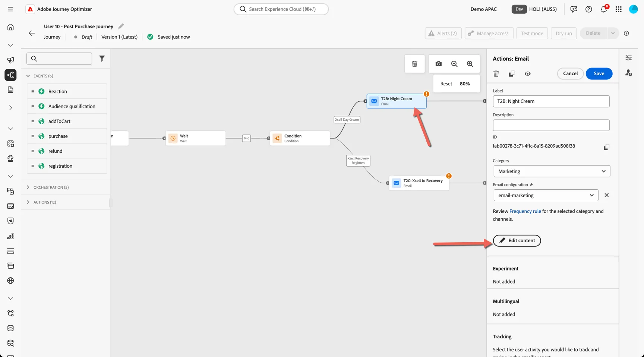Expand the ORCHESTRATION (5) section
The image size is (644, 357).
(x=28, y=187)
